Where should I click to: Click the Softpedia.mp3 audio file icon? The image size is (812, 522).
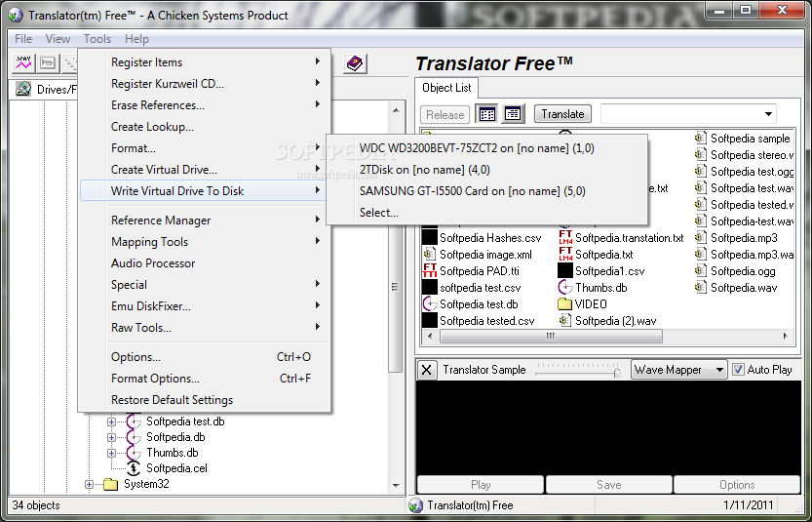[701, 238]
